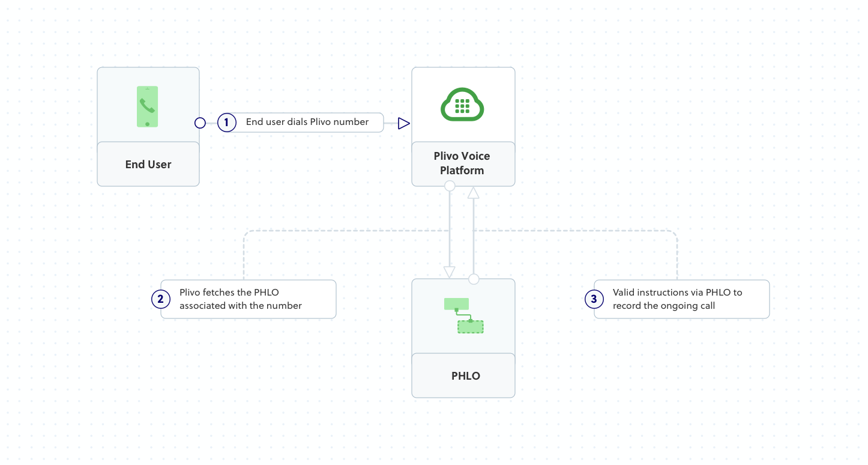
Task: Click the PHLO flow diagram icon
Action: 463,315
